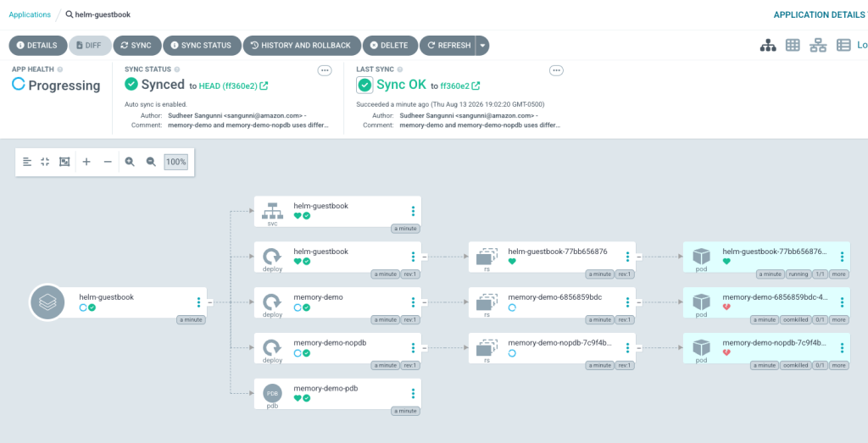Open menu for helm-guestbook-77bb656876 replicaset

tap(627, 257)
